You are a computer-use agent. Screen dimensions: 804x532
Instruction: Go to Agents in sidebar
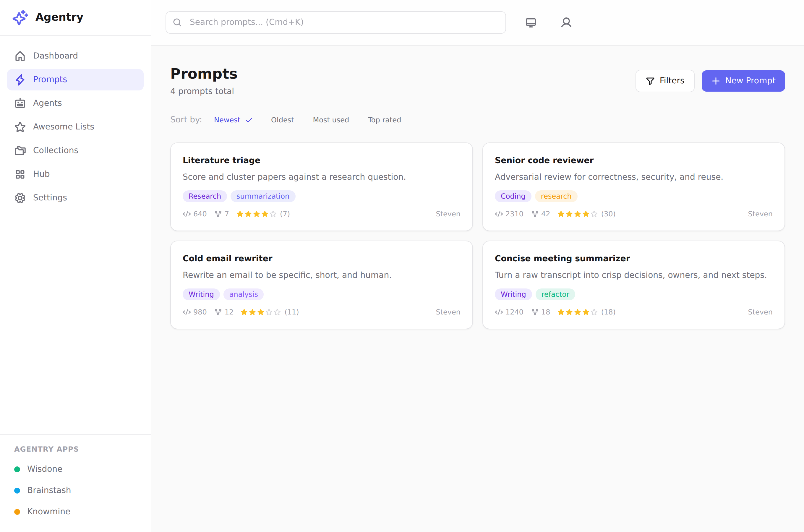tap(75, 103)
